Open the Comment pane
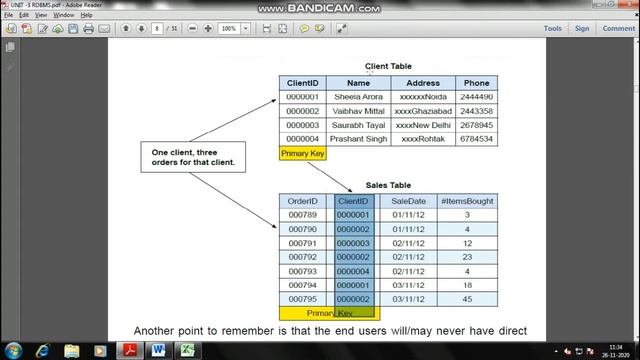The height and width of the screenshot is (360, 640). click(619, 28)
